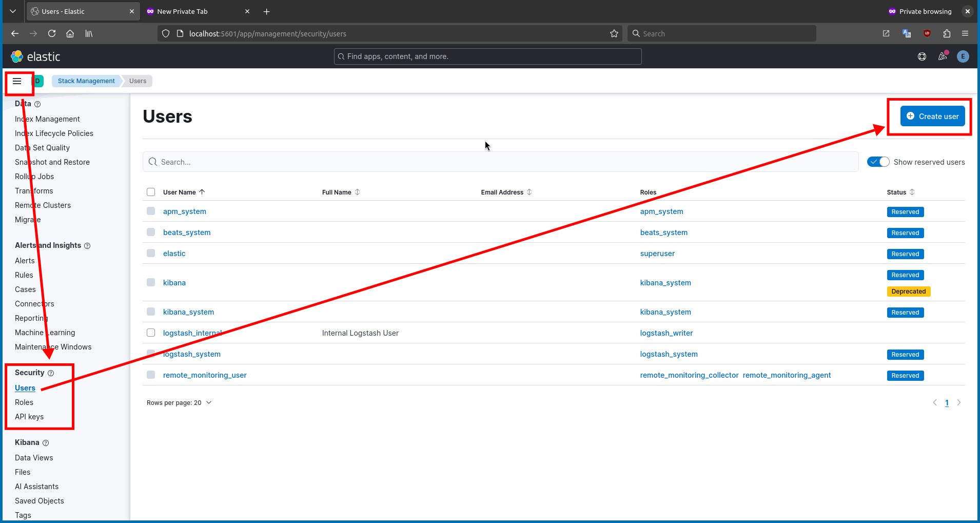Click the users Search field
This screenshot has width=980, height=523.
[x=500, y=162]
